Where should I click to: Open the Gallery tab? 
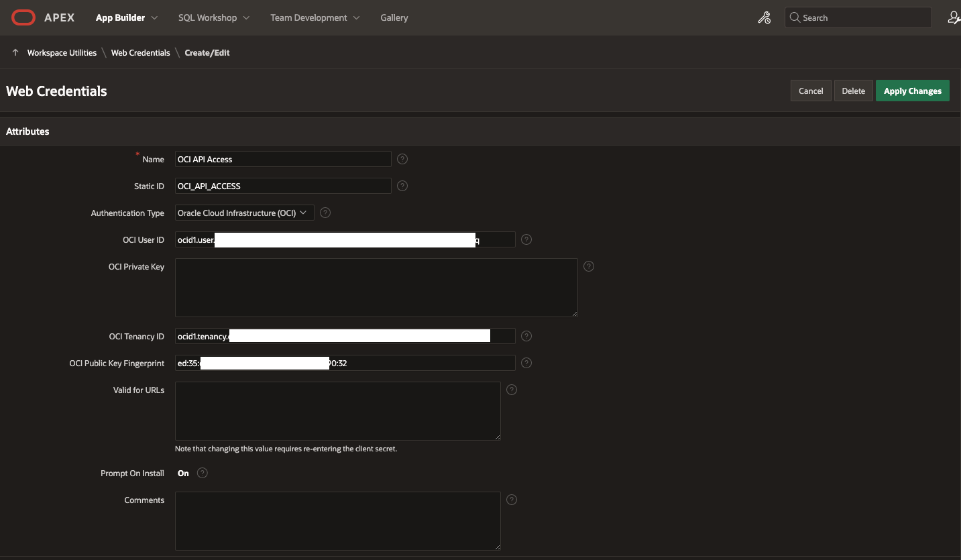tap(394, 17)
